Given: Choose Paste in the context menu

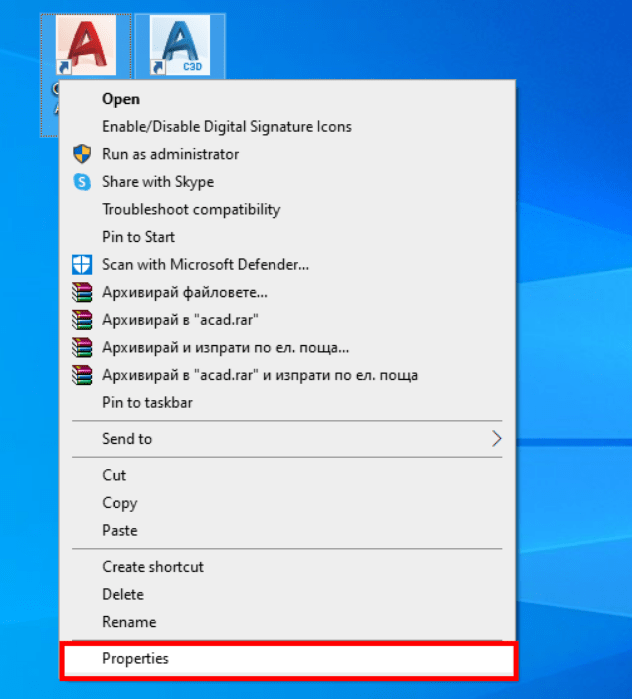Looking at the screenshot, I should pyautogui.click(x=287, y=531).
